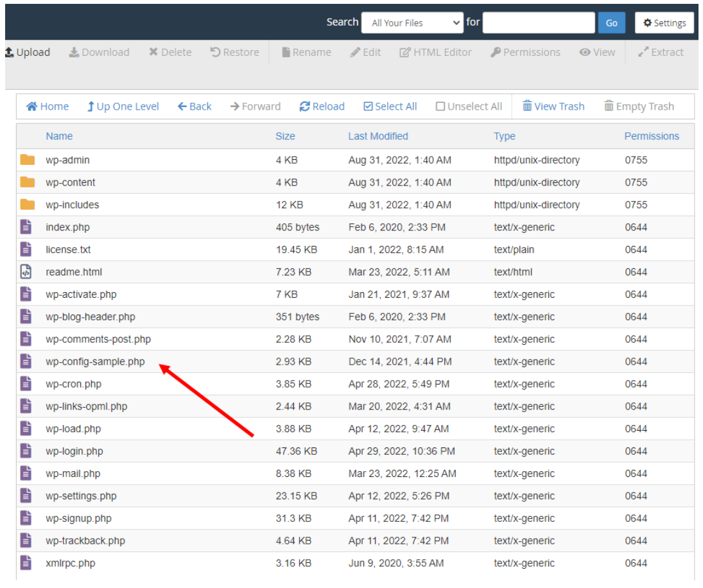Click the Extract archive icon

tap(661, 52)
